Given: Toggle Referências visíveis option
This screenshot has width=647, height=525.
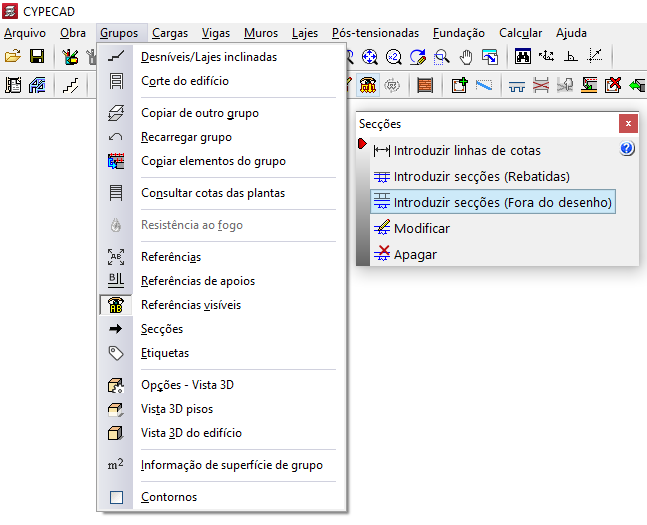Looking at the screenshot, I should pyautogui.click(x=190, y=305).
